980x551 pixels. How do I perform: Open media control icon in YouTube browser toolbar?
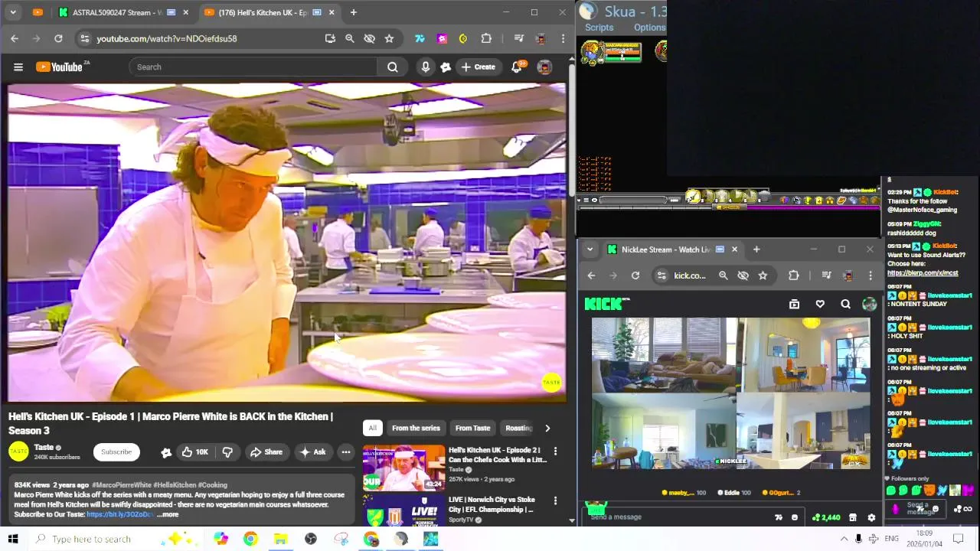coord(519,38)
